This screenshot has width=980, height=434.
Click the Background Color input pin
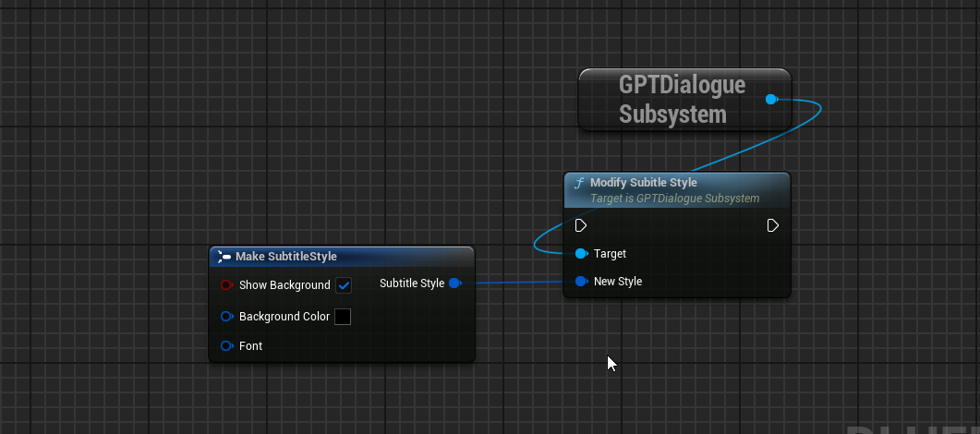pyautogui.click(x=227, y=317)
